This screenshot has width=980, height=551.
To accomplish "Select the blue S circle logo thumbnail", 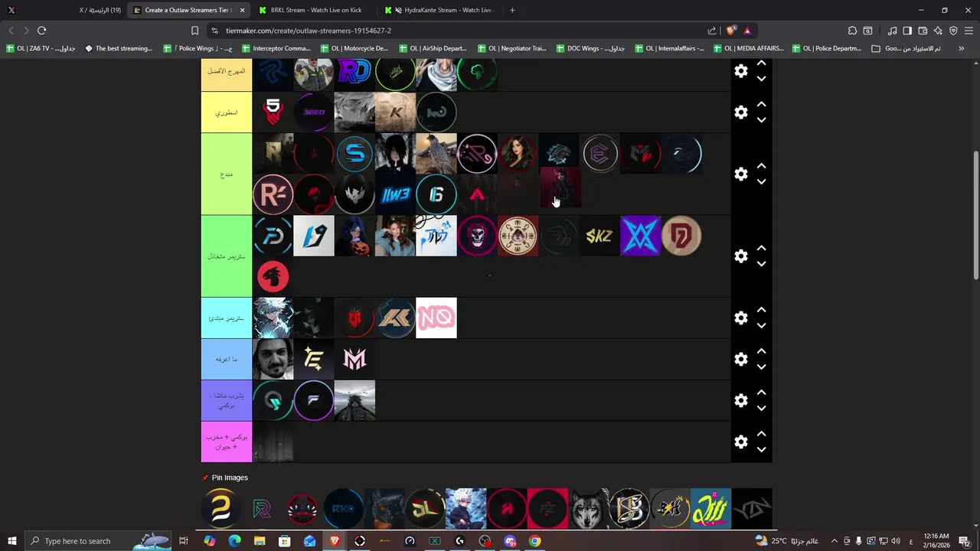I will (x=354, y=154).
